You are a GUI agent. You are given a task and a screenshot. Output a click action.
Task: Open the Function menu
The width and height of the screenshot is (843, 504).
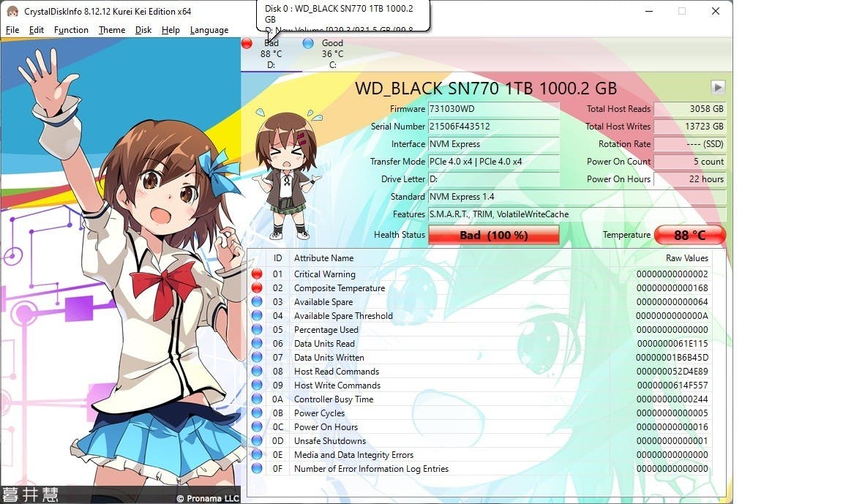point(71,30)
